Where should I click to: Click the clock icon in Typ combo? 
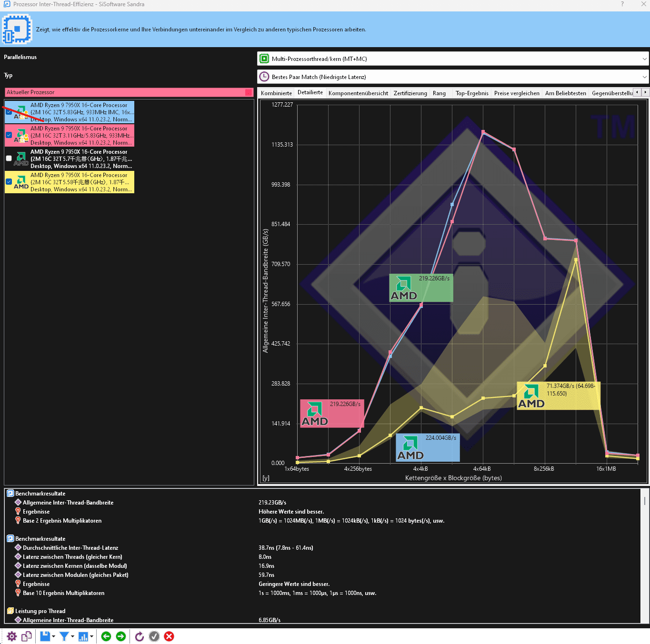(264, 77)
